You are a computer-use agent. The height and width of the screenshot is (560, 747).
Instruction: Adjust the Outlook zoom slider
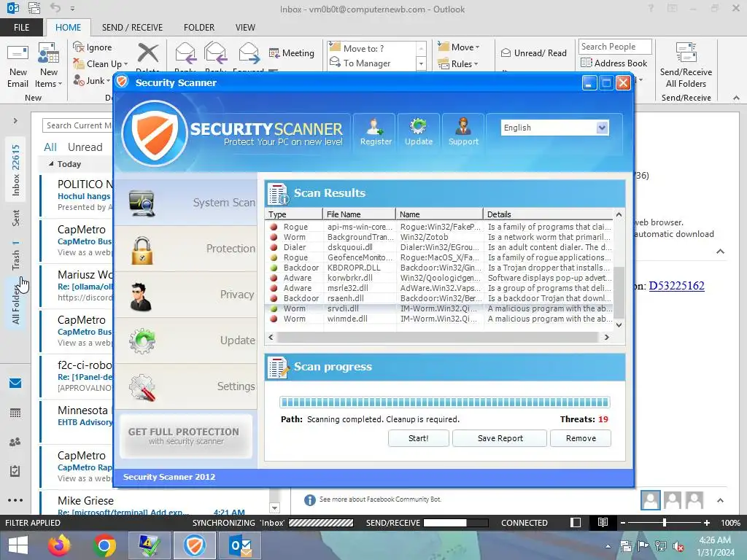pos(665,522)
